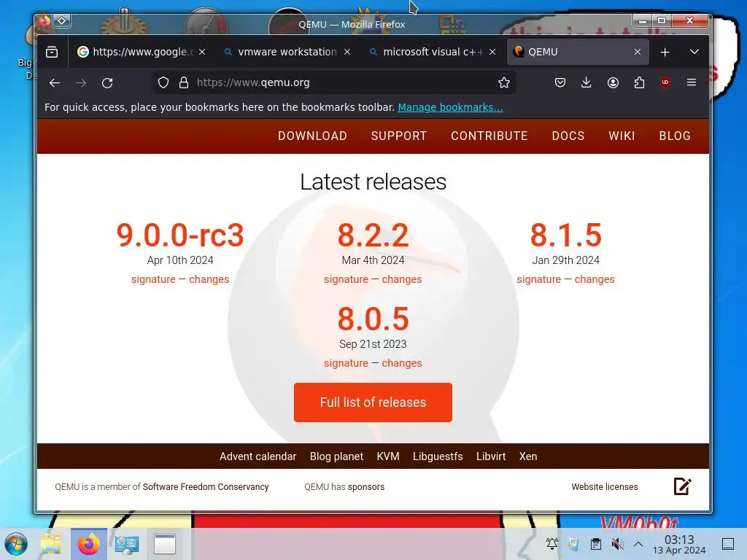Open the clock showing 03:13

click(x=679, y=544)
